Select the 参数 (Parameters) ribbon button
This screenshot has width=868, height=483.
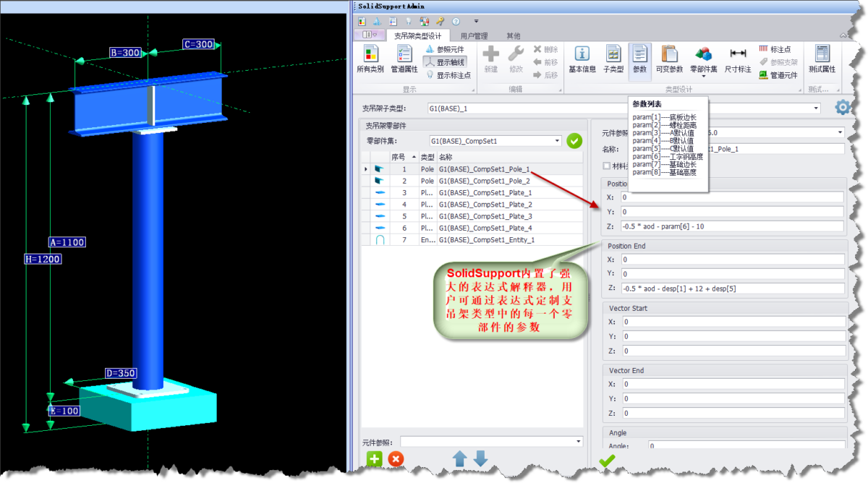640,60
